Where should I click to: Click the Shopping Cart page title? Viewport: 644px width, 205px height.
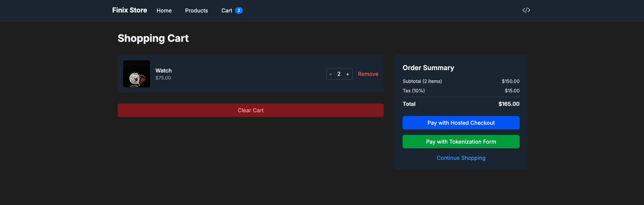(x=153, y=38)
